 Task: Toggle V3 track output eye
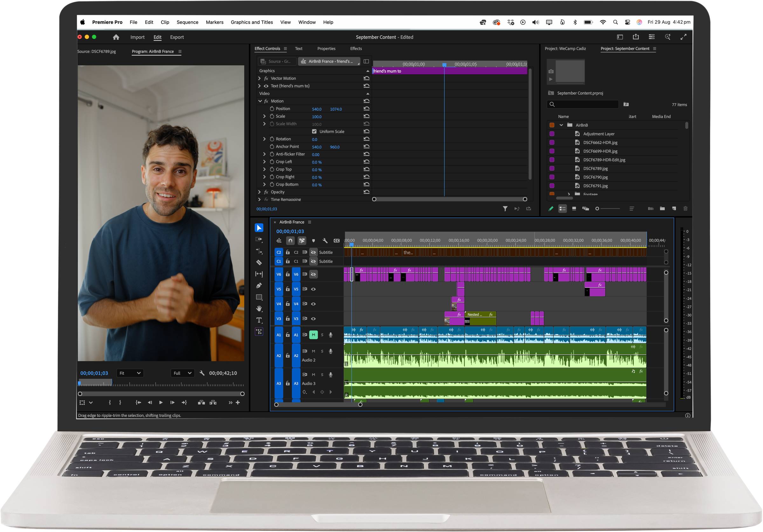point(313,318)
